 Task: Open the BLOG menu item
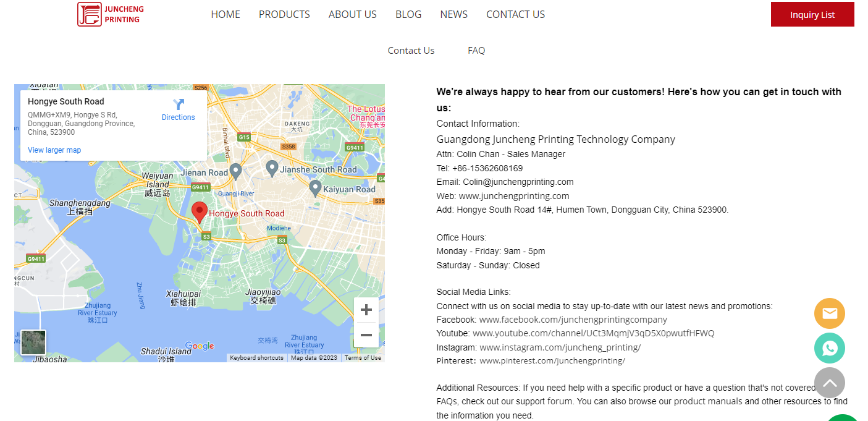click(408, 14)
